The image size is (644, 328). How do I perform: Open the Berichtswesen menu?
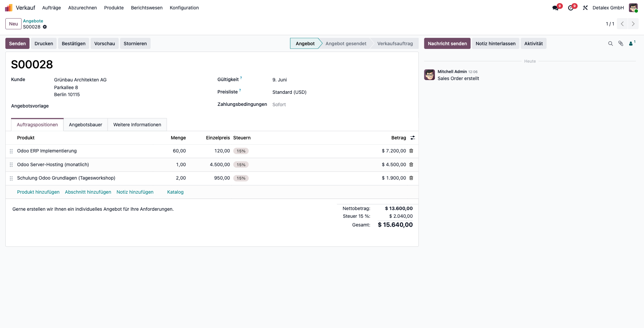(x=147, y=8)
